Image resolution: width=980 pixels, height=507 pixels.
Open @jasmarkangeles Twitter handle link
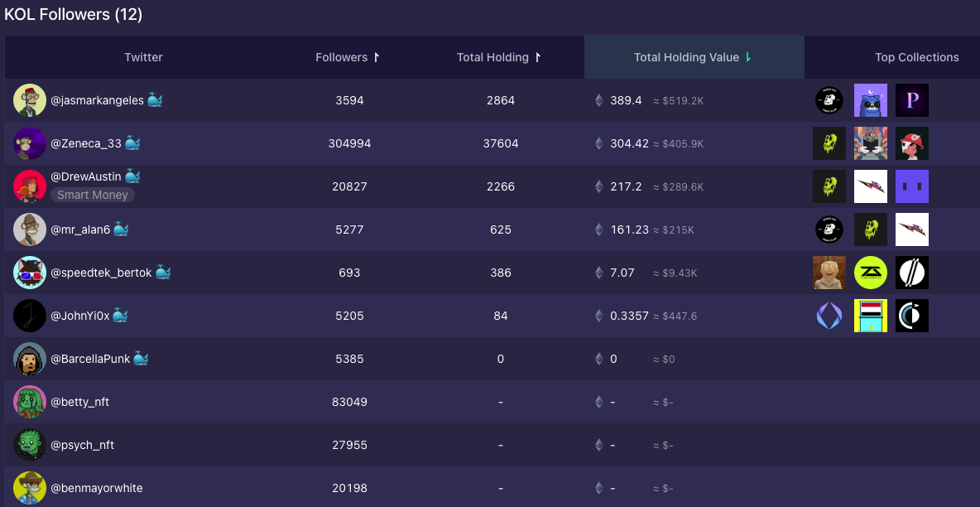(x=97, y=100)
